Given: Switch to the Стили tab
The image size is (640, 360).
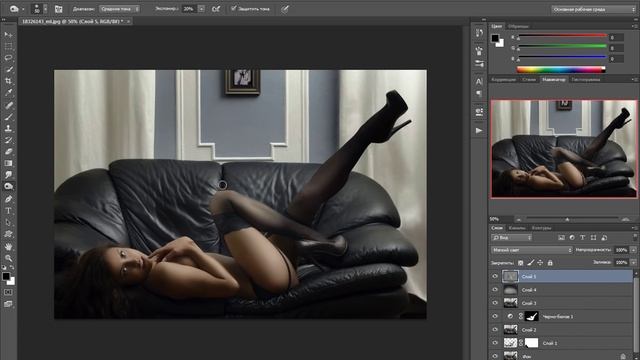Looking at the screenshot, I should pos(529,80).
